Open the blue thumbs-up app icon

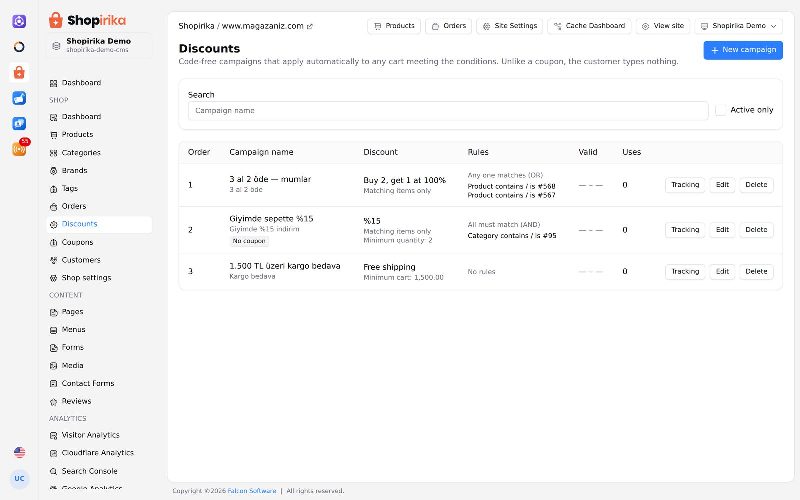click(19, 98)
